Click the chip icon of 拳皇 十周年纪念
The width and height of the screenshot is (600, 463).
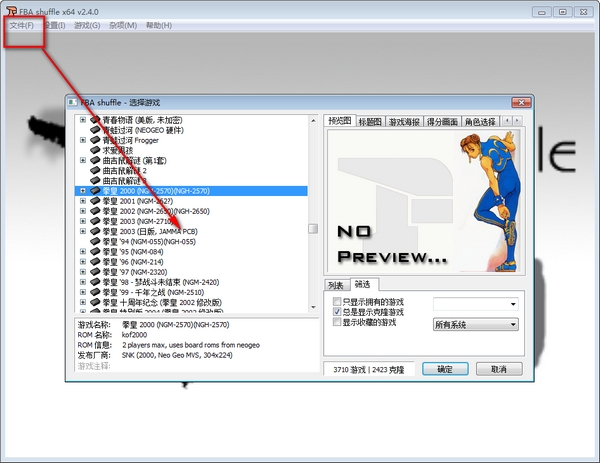point(95,302)
